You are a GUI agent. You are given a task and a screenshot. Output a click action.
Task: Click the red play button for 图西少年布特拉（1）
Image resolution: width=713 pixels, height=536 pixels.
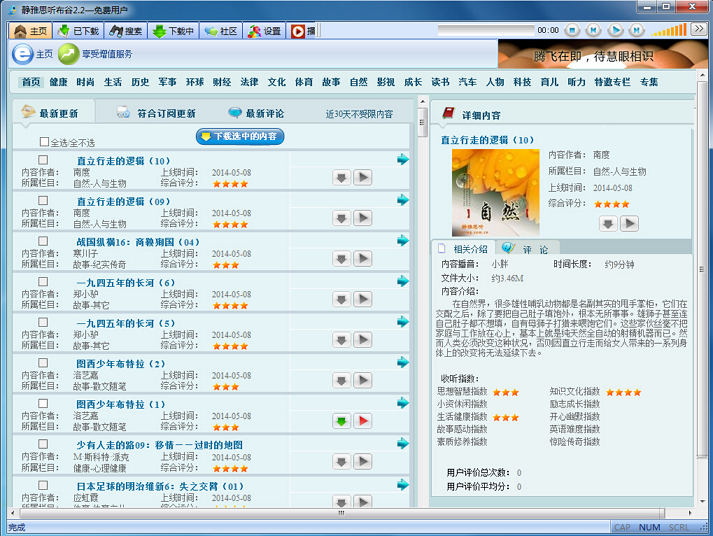coord(362,421)
